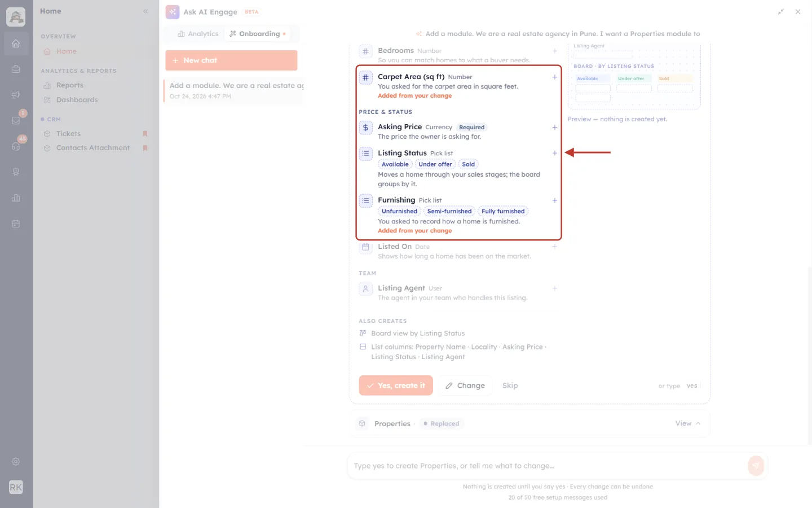The width and height of the screenshot is (812, 508).
Task: Open the calendar icon in the rail
Action: tap(16, 224)
